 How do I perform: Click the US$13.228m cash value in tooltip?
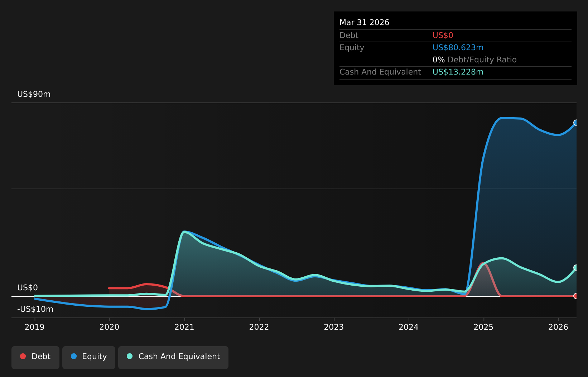point(458,72)
